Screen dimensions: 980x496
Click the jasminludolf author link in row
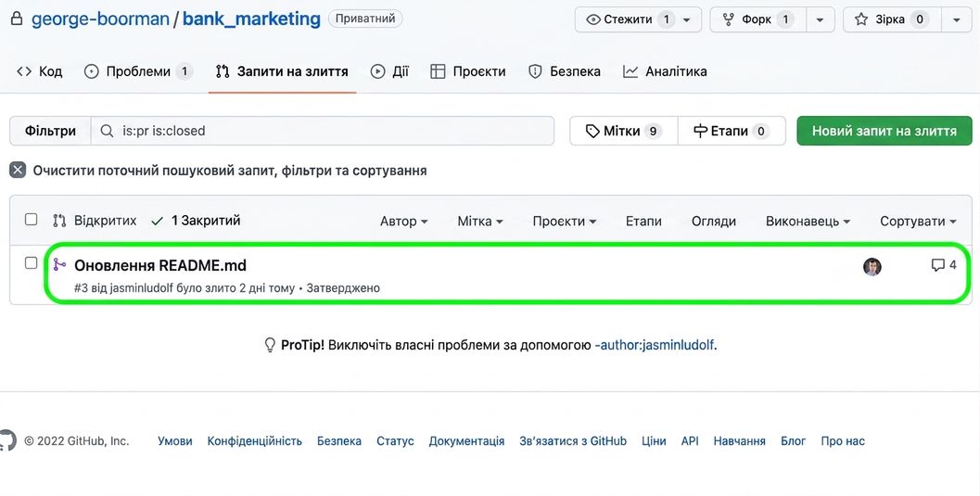pyautogui.click(x=141, y=288)
